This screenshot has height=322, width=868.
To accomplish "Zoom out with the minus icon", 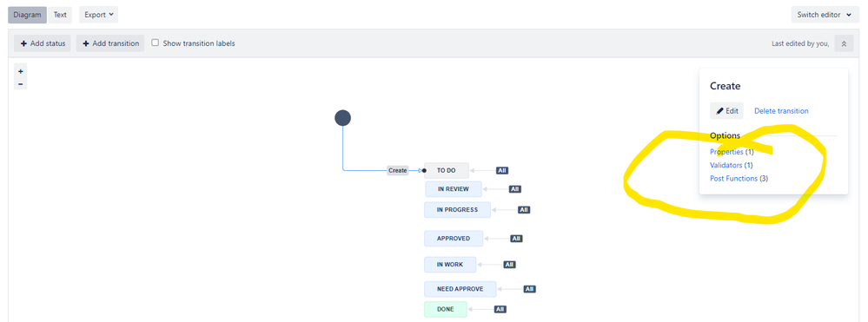I will pyautogui.click(x=21, y=84).
